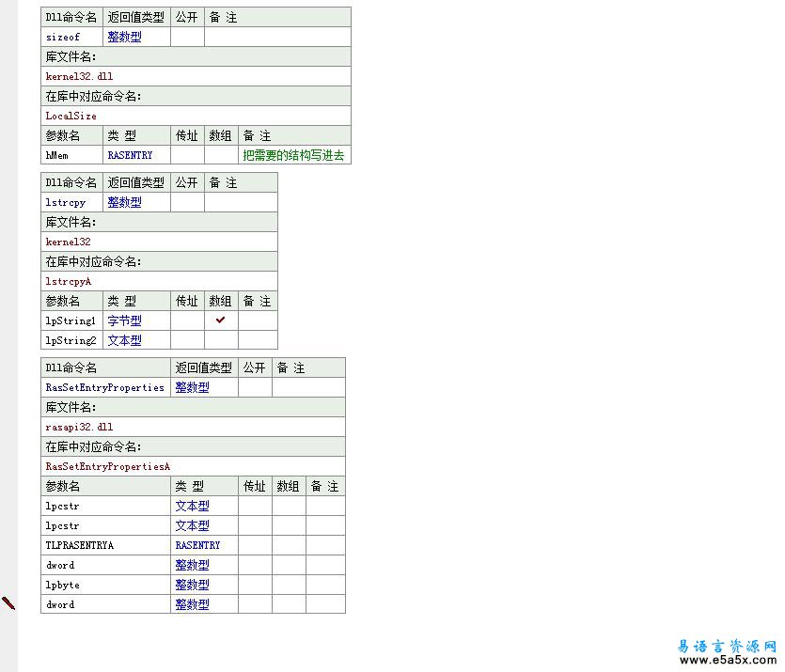Toggle 公开 cell for sizeof command
The image size is (785, 672).
[x=187, y=37]
